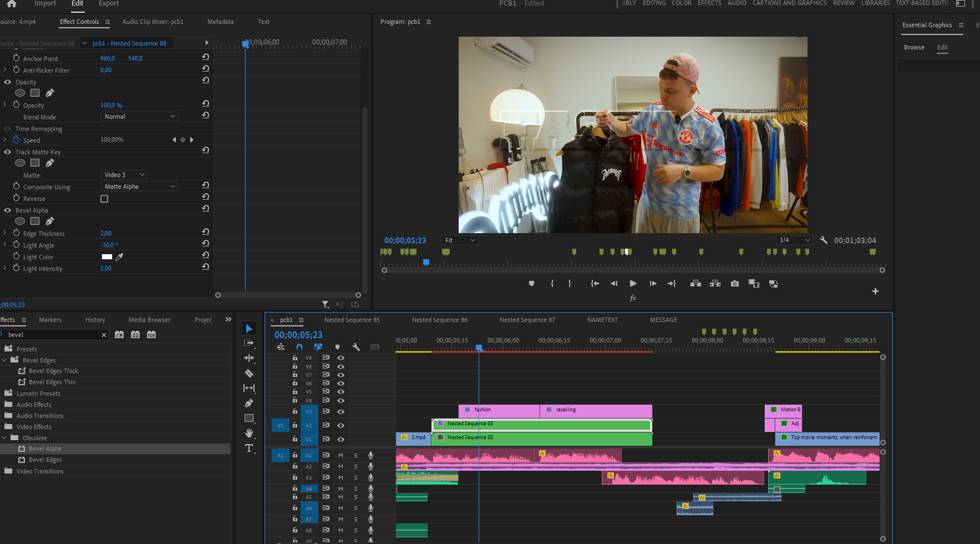This screenshot has height=544, width=980.
Task: Show overflow panels chevron
Action: 228,319
